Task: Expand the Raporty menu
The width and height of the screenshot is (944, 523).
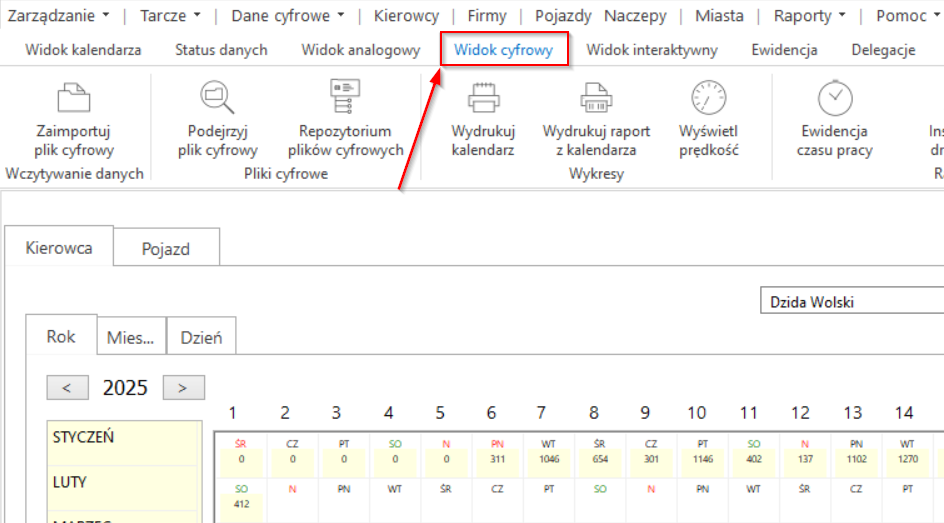Action: click(809, 16)
